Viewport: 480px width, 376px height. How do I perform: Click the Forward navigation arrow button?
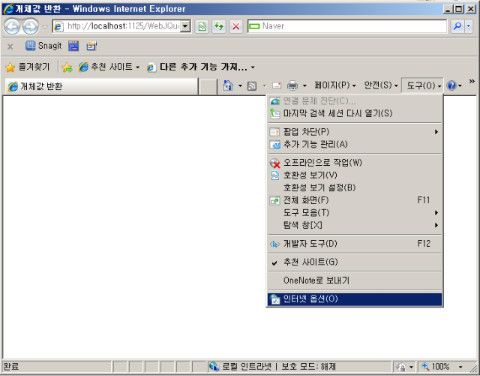point(30,26)
